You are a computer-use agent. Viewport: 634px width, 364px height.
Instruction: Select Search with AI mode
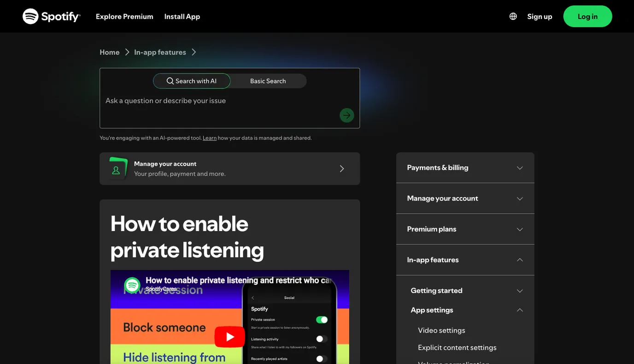[x=192, y=81]
